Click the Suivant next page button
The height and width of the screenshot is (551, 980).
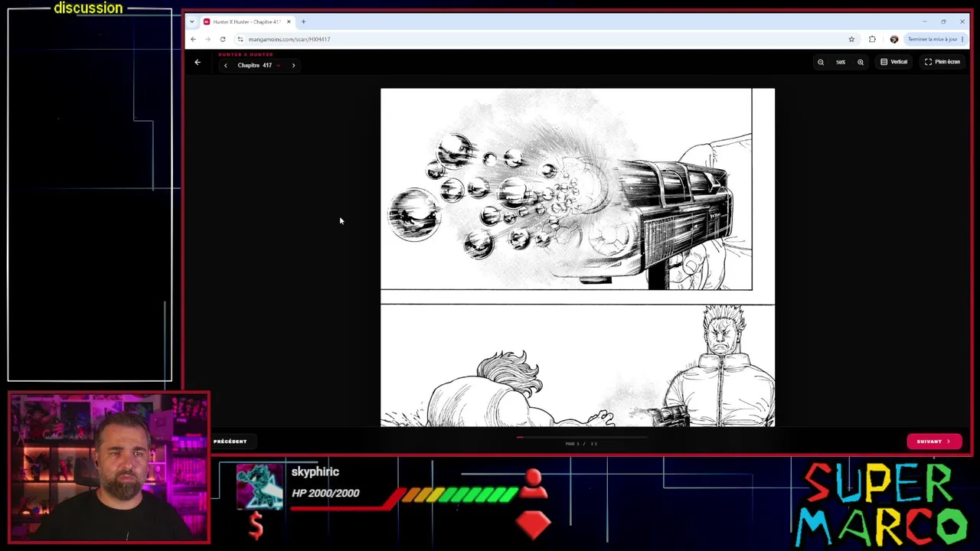click(934, 442)
